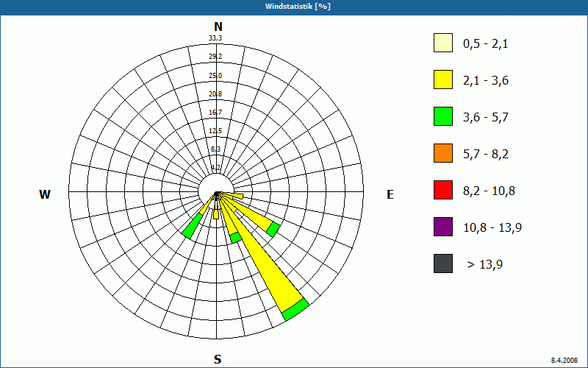Click the E compass label
Viewport: 588px width, 368px height.
click(x=390, y=194)
